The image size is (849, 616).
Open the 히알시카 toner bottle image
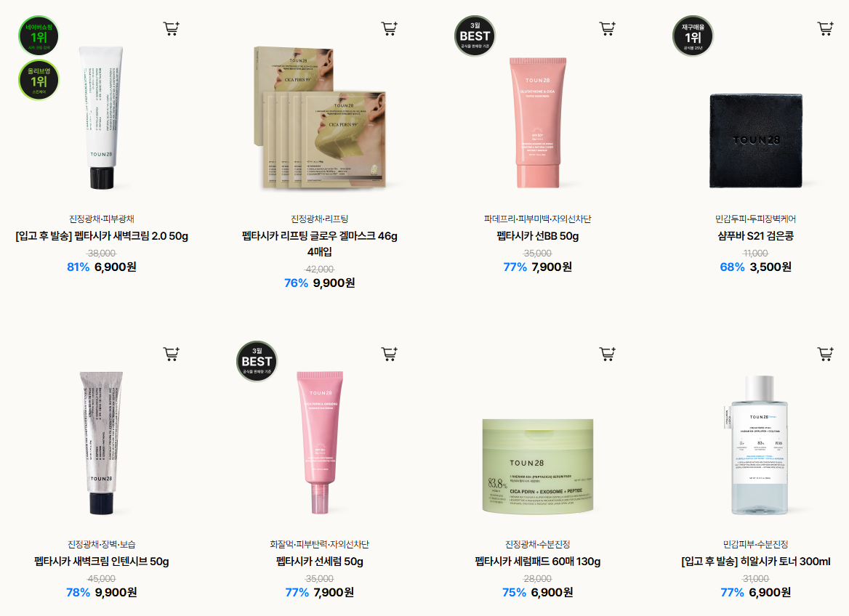click(756, 445)
